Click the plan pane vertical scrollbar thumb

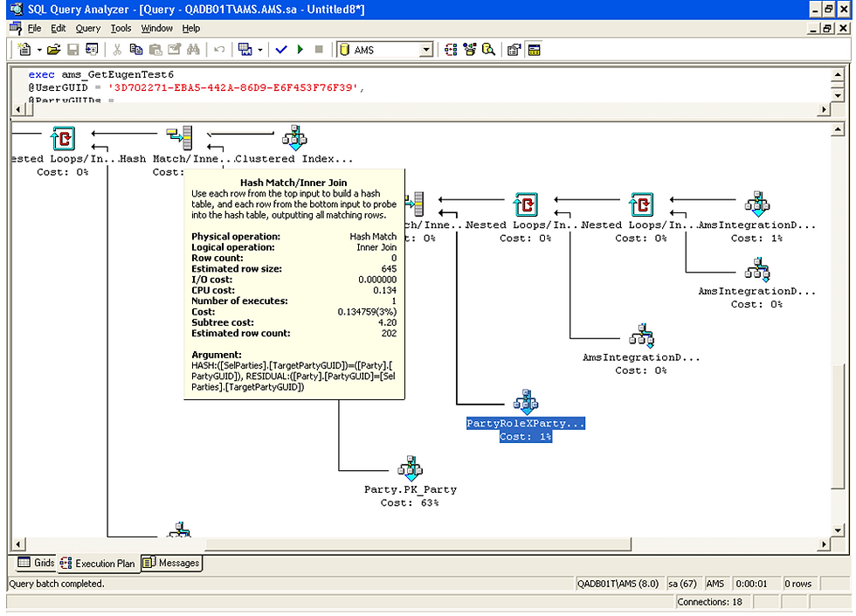coord(838,426)
